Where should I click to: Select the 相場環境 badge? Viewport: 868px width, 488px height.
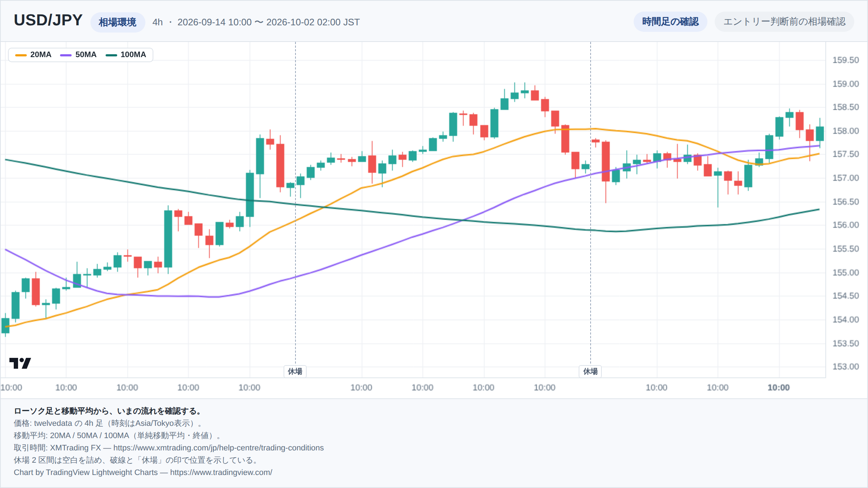tap(118, 22)
